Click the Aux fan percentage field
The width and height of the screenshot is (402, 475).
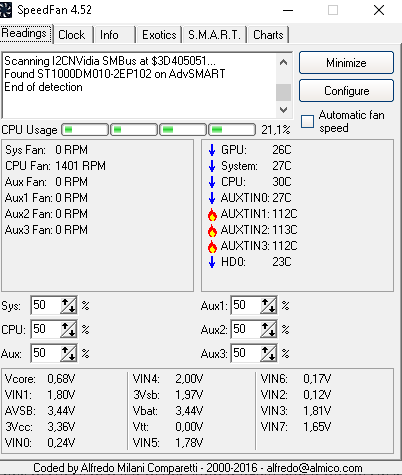coord(46,353)
